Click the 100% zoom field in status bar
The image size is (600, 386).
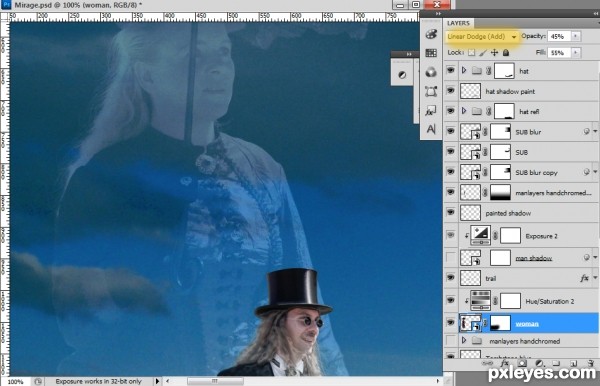coord(15,381)
